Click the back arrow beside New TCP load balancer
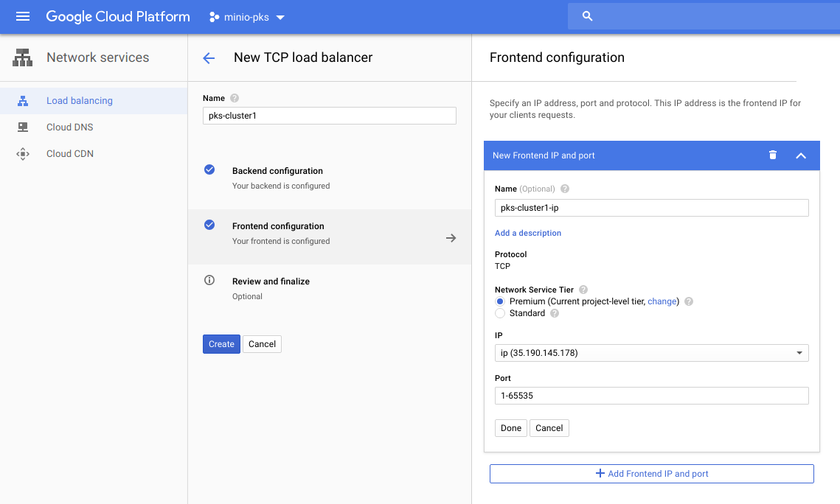Screen dimensions: 840x504 tap(209, 58)
